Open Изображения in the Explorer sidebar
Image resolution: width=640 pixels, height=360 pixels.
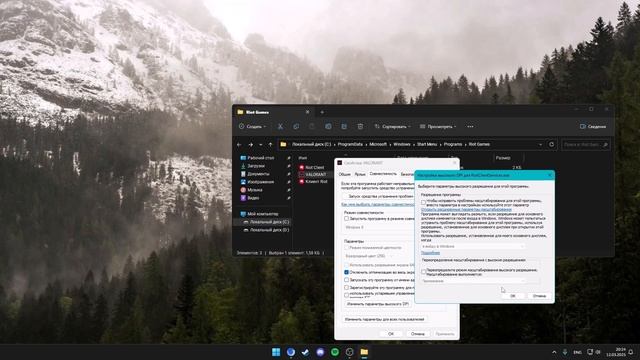pyautogui.click(x=260, y=182)
